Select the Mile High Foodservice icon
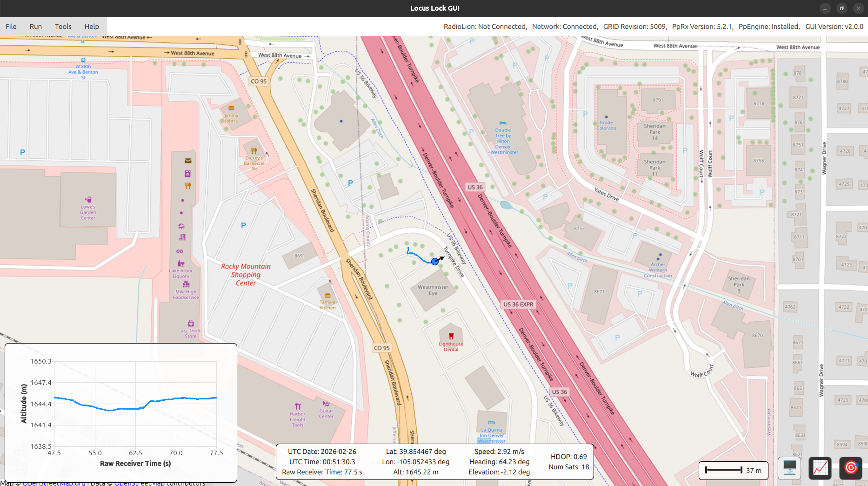The width and height of the screenshot is (868, 486). pos(186,284)
